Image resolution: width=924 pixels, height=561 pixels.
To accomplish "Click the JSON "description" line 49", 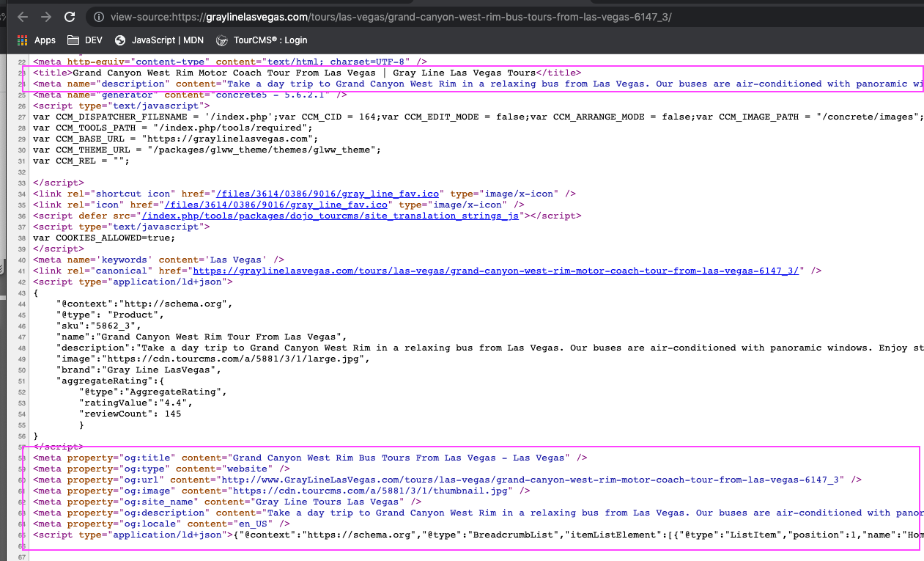I will pyautogui.click(x=489, y=348).
